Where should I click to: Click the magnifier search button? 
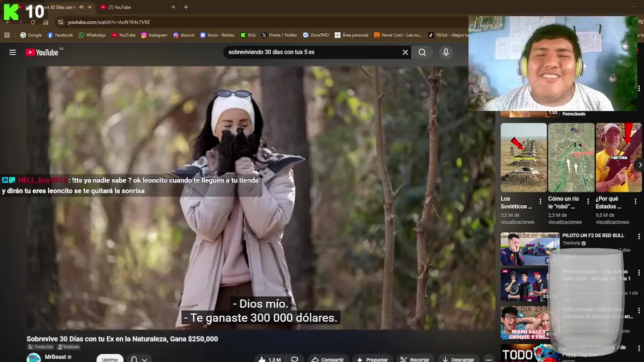[x=422, y=52]
